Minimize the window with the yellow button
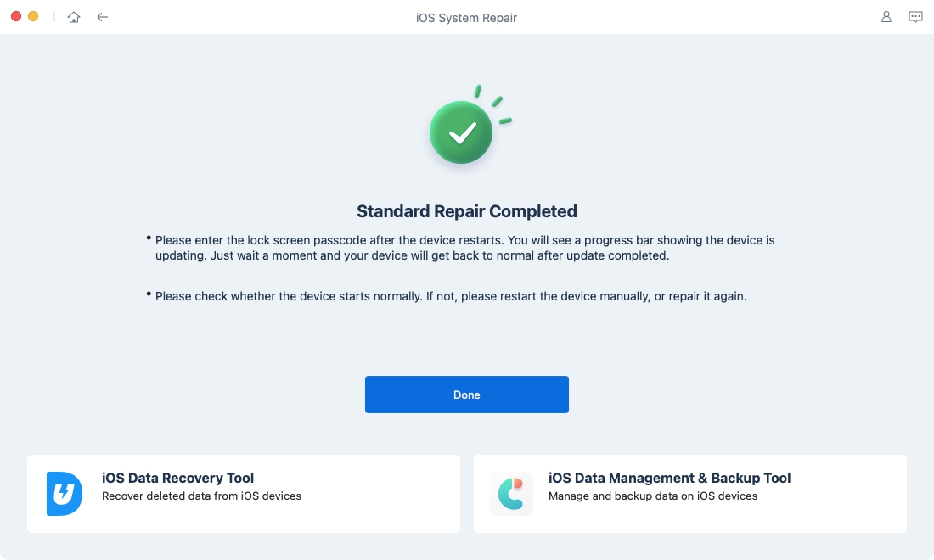 coord(33,17)
